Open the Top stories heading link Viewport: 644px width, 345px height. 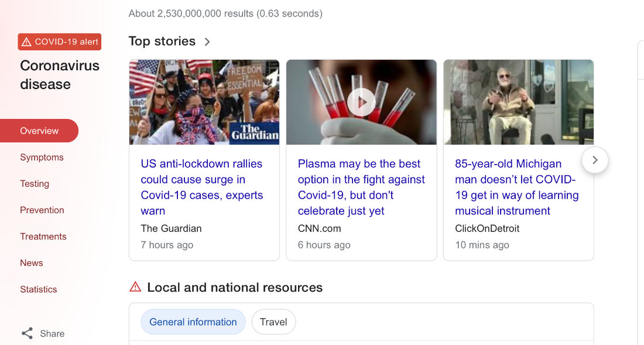162,42
